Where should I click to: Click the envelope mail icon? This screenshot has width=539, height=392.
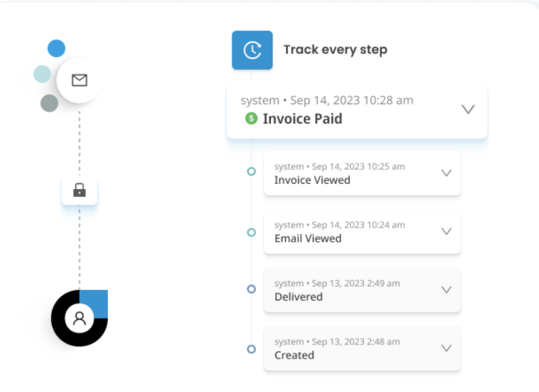tap(79, 80)
